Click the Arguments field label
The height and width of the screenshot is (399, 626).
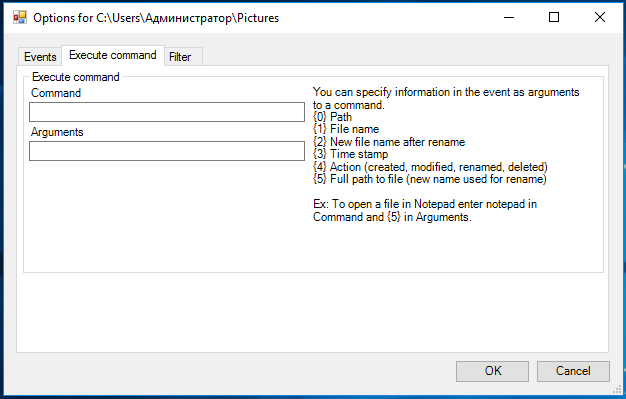(57, 132)
